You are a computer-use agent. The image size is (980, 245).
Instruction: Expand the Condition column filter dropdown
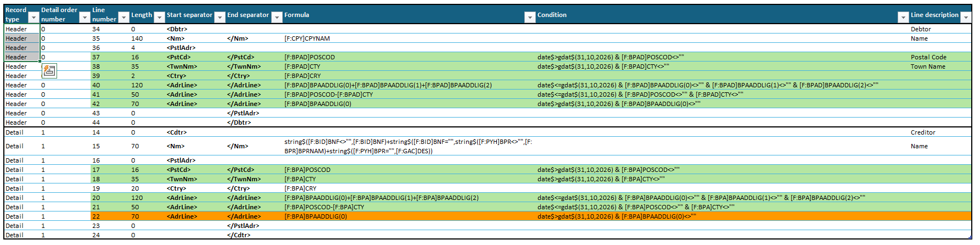click(903, 18)
